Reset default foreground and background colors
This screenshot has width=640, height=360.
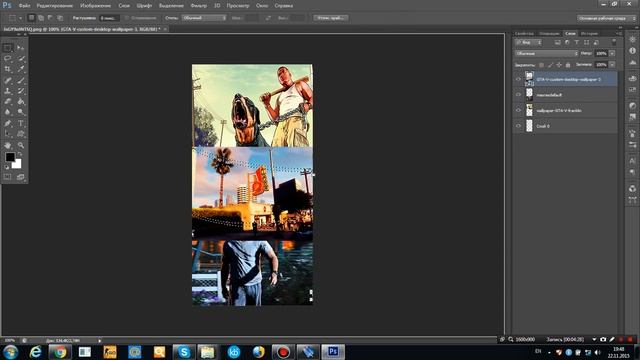[x=7, y=167]
